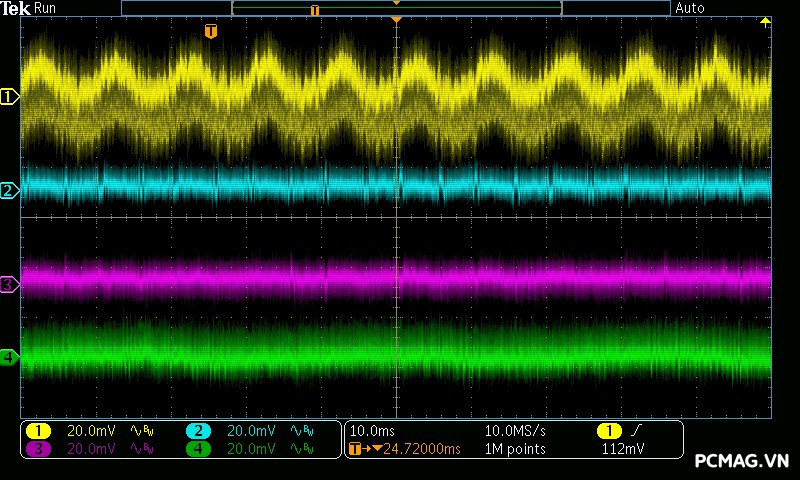Click the Tek logo in the corner

click(x=16, y=8)
